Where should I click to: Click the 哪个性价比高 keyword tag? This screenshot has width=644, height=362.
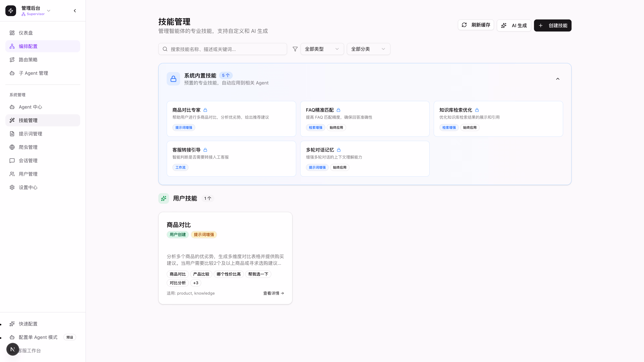228,274
